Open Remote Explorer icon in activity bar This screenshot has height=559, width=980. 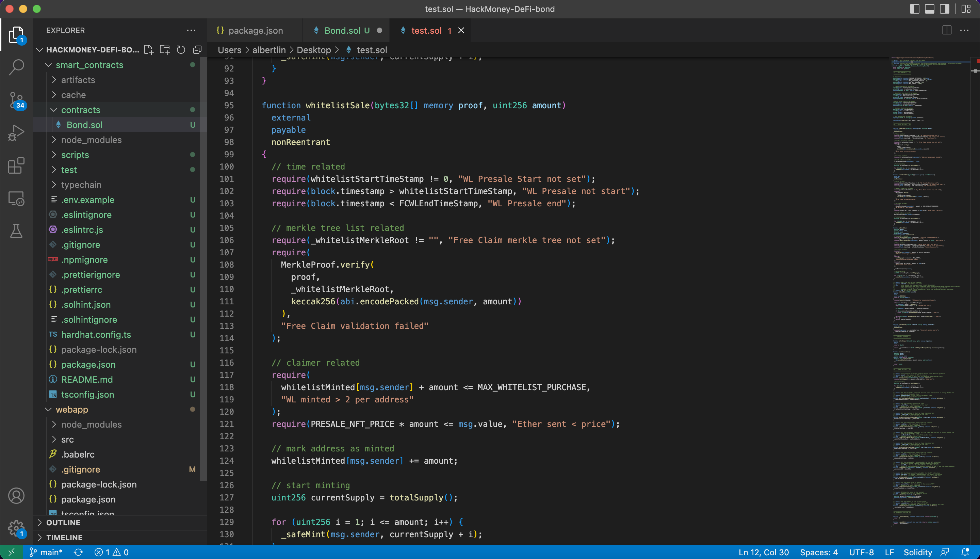click(16, 198)
